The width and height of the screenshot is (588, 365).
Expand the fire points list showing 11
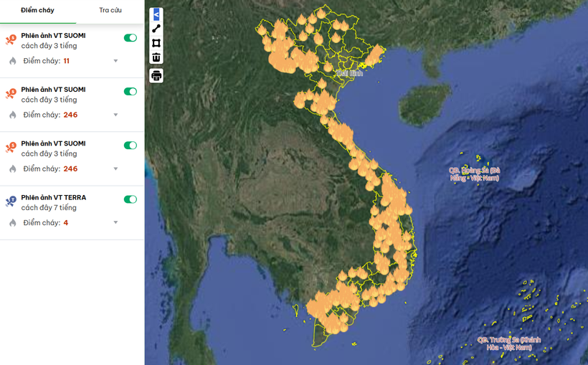tap(115, 61)
